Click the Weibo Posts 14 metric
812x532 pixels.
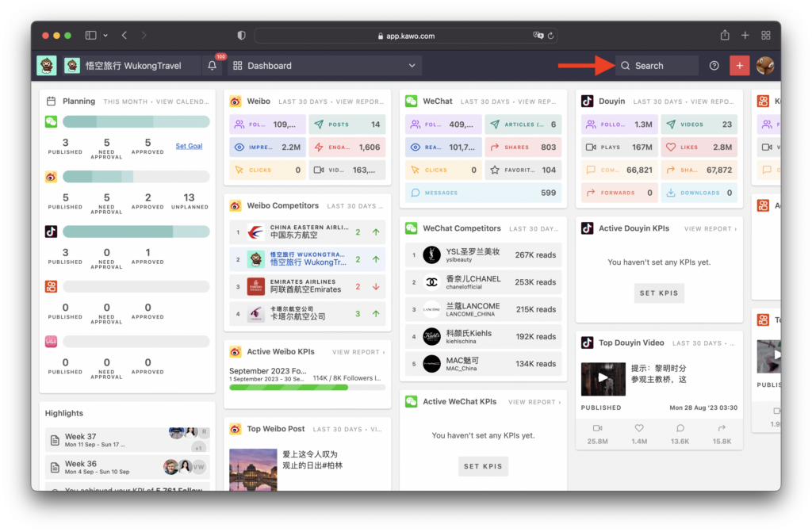pos(347,124)
